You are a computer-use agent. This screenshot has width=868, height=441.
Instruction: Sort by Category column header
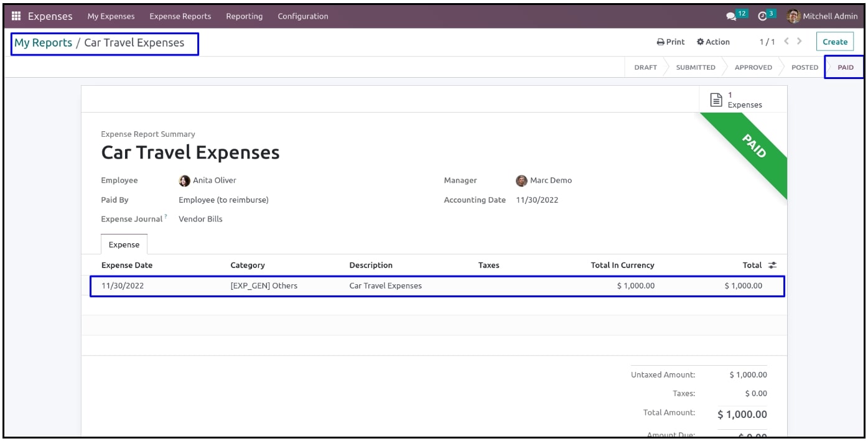coord(248,265)
